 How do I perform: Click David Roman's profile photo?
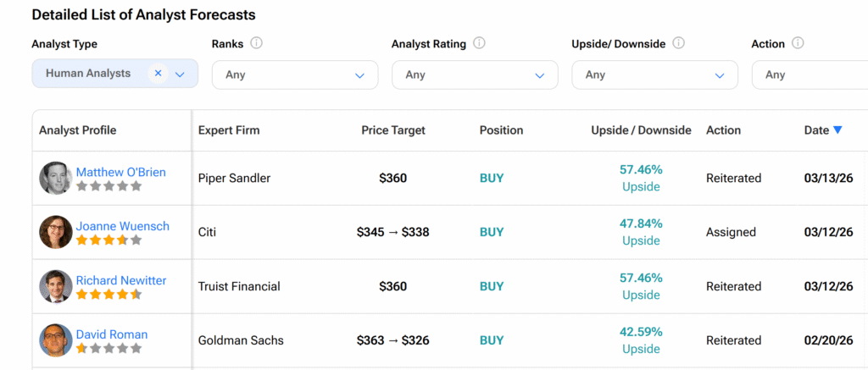(x=56, y=340)
